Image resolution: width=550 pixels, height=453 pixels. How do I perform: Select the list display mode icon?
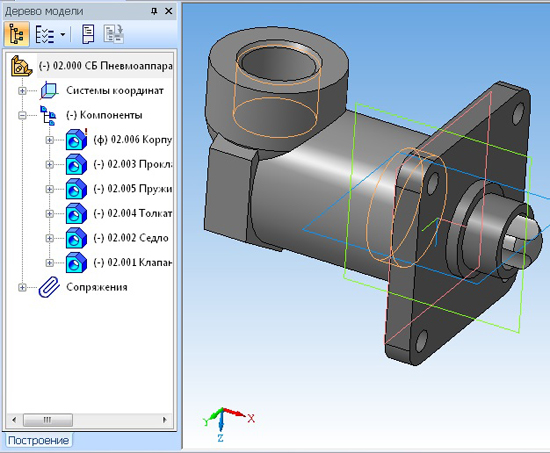(45, 34)
